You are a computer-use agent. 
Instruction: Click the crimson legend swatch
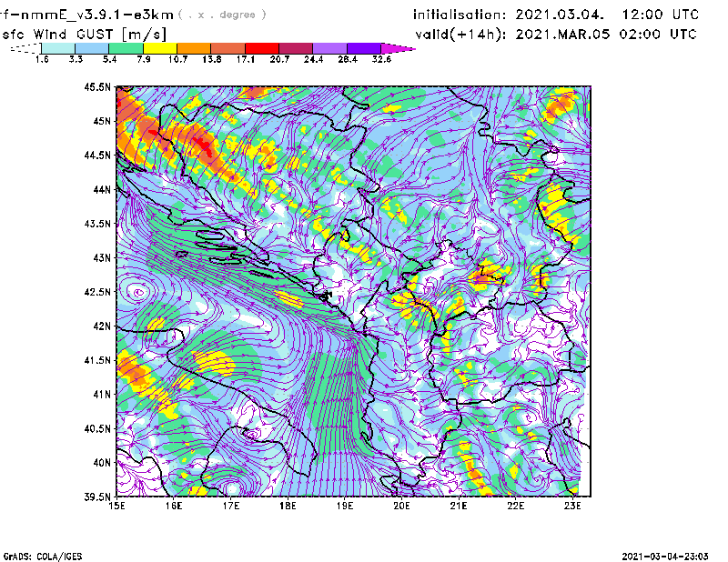click(296, 48)
